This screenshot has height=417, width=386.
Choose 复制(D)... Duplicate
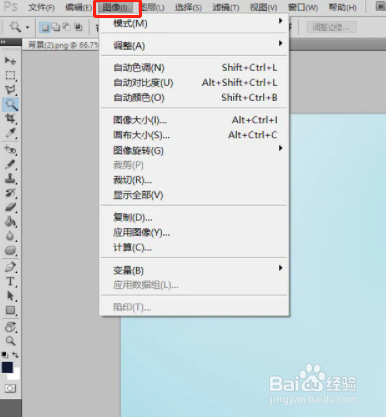[194, 218]
